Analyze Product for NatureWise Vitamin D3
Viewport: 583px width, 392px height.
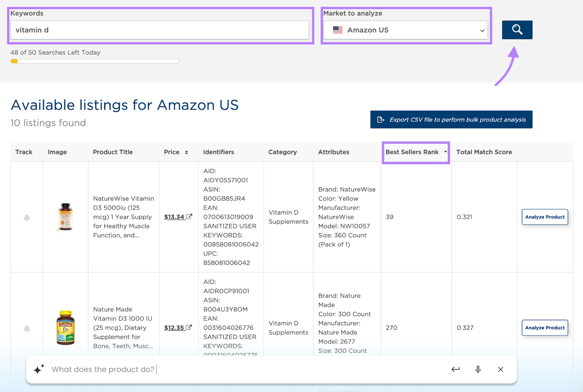[x=544, y=217]
